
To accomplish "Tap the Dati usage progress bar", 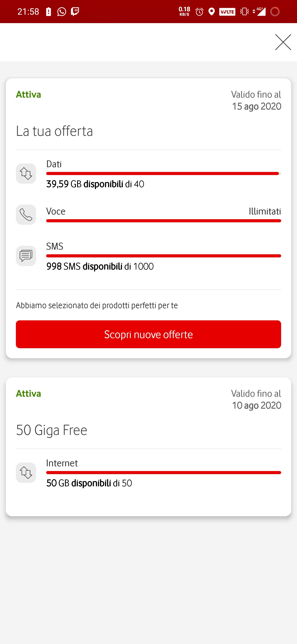I will [163, 174].
